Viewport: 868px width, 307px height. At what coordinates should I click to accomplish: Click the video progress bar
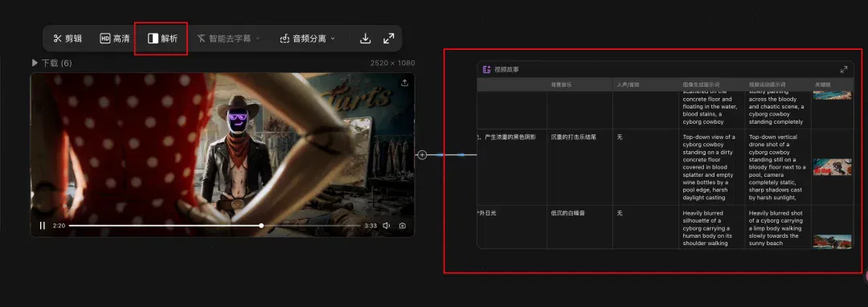click(215, 226)
